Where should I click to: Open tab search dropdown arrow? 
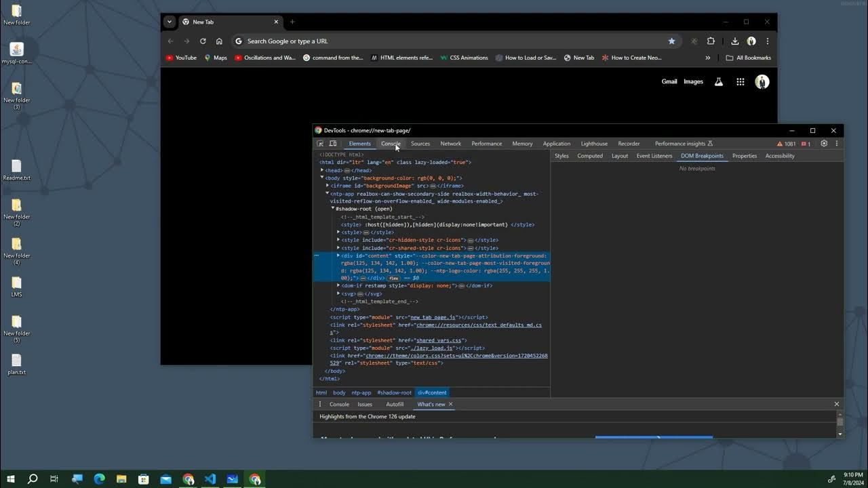coord(170,22)
